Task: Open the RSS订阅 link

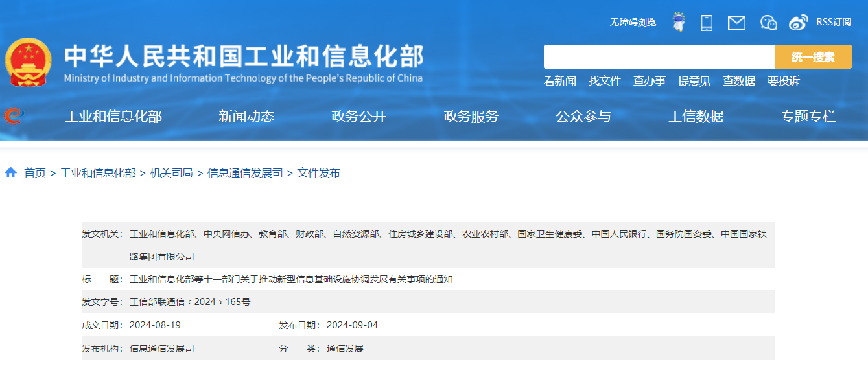Action: tap(834, 22)
